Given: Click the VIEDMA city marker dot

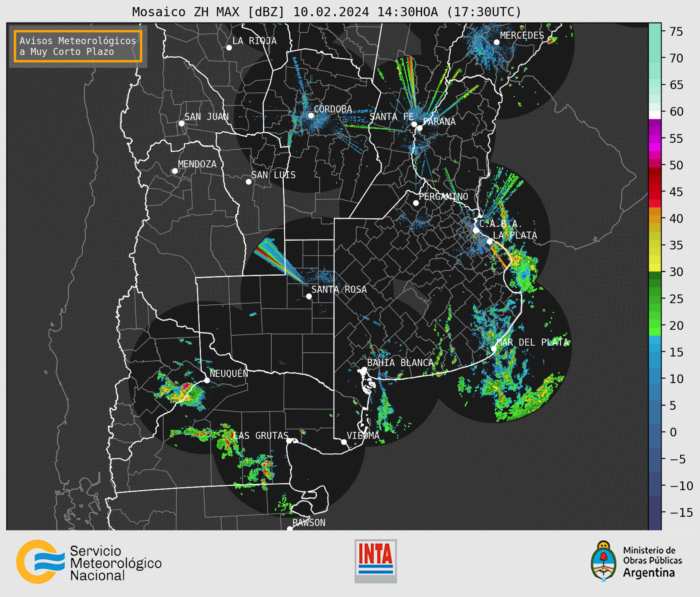Looking at the screenshot, I should pyautogui.click(x=344, y=442).
